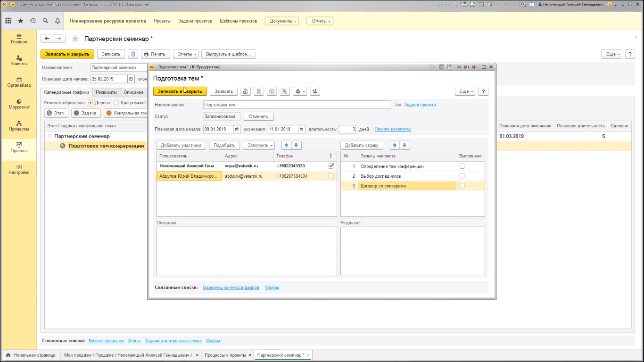Move participant down with the blue arrow
This screenshot has width=644, height=362.
click(296, 145)
